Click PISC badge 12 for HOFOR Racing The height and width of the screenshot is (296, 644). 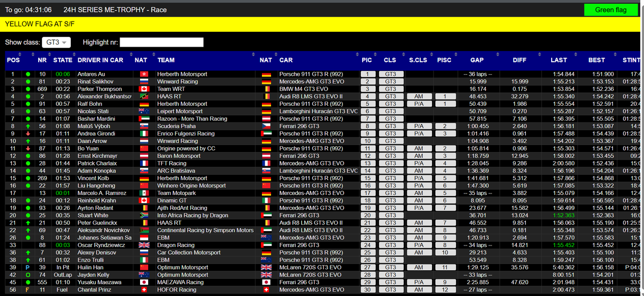[444, 290]
